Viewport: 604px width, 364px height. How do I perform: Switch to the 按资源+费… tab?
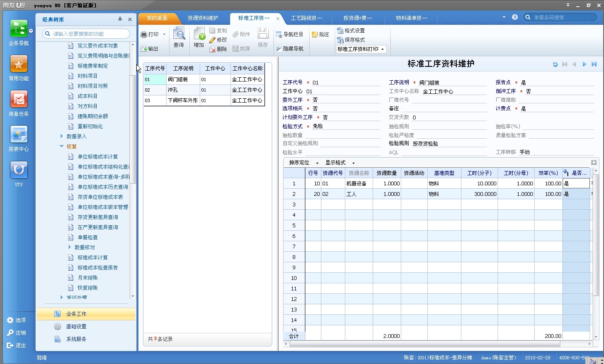pos(358,18)
